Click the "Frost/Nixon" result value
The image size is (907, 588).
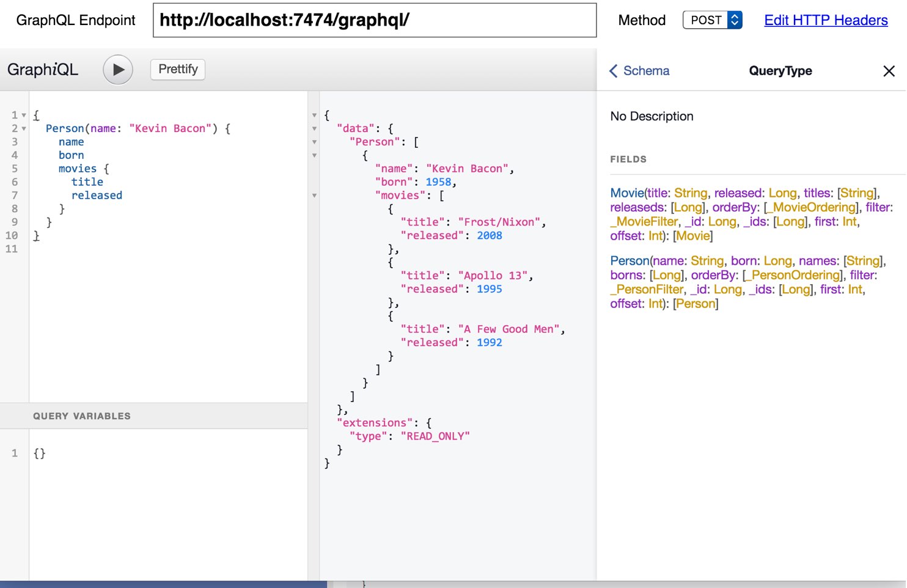click(x=499, y=222)
